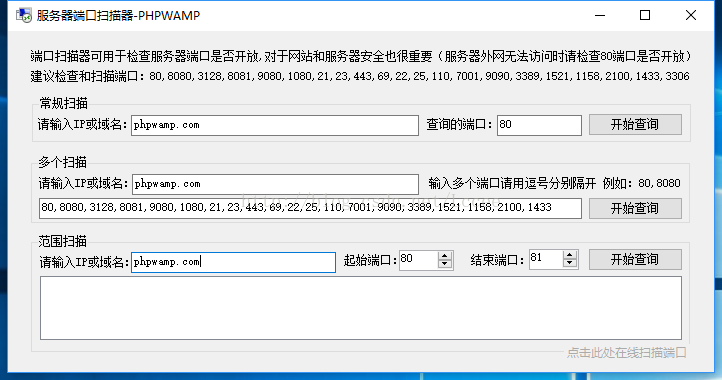The height and width of the screenshot is (380, 722).
Task: Click the 查询的端口 label
Action: pyautogui.click(x=460, y=124)
